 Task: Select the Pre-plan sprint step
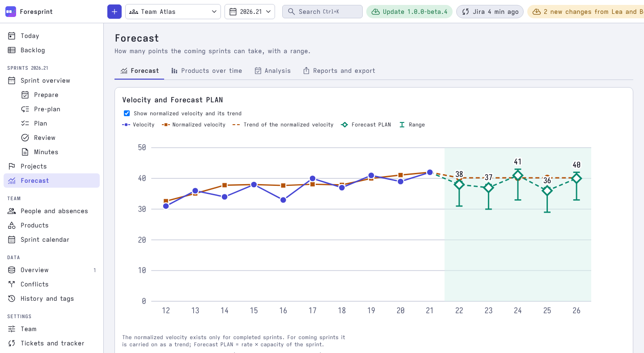pos(59,109)
